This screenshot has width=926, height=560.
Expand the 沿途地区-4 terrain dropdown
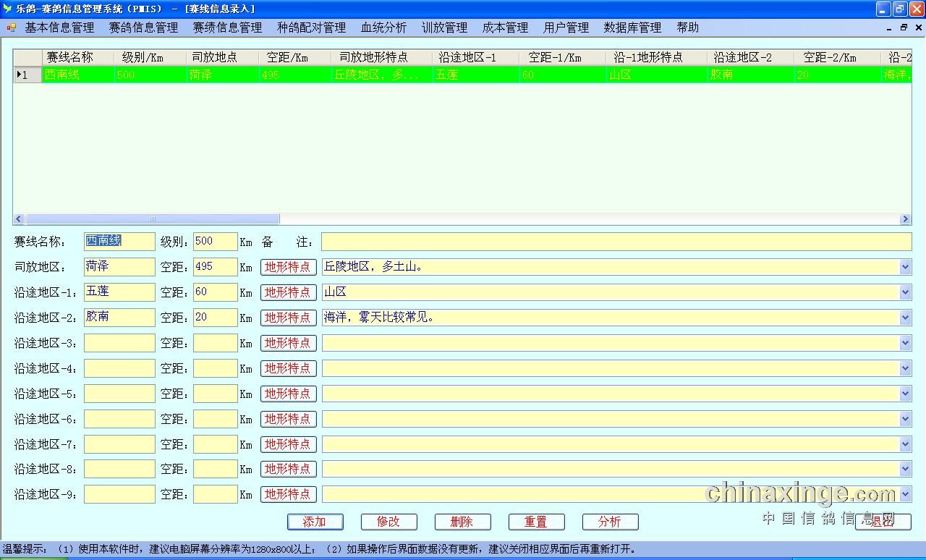[905, 368]
